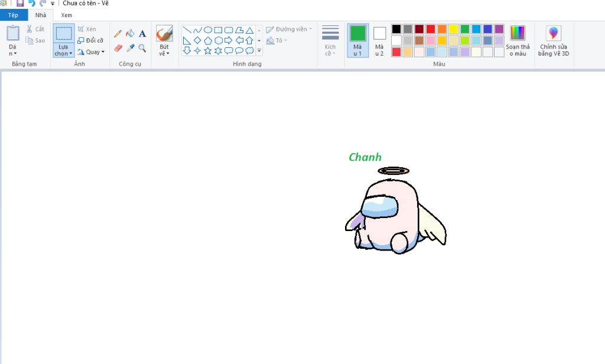Click the rectangular selection tool button

(x=64, y=33)
